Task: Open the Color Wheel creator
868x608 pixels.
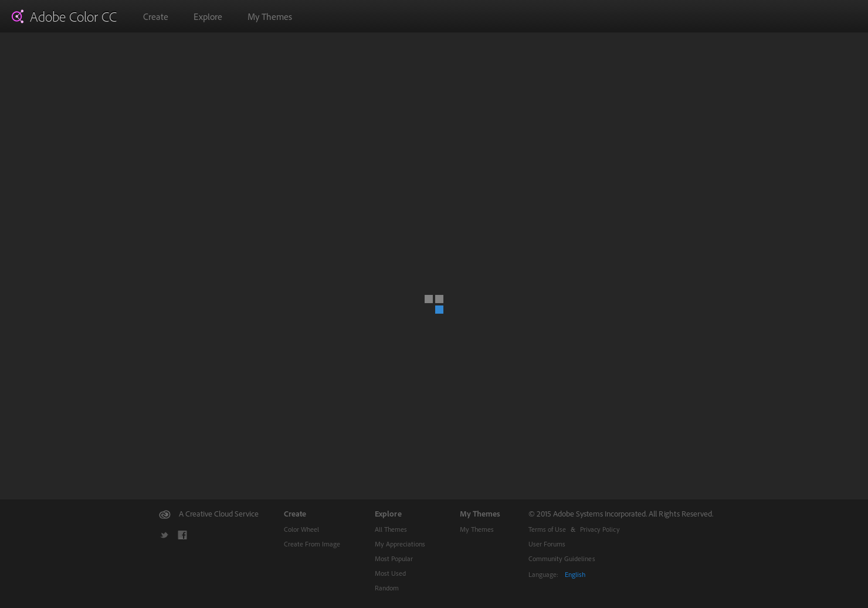Action: [301, 529]
